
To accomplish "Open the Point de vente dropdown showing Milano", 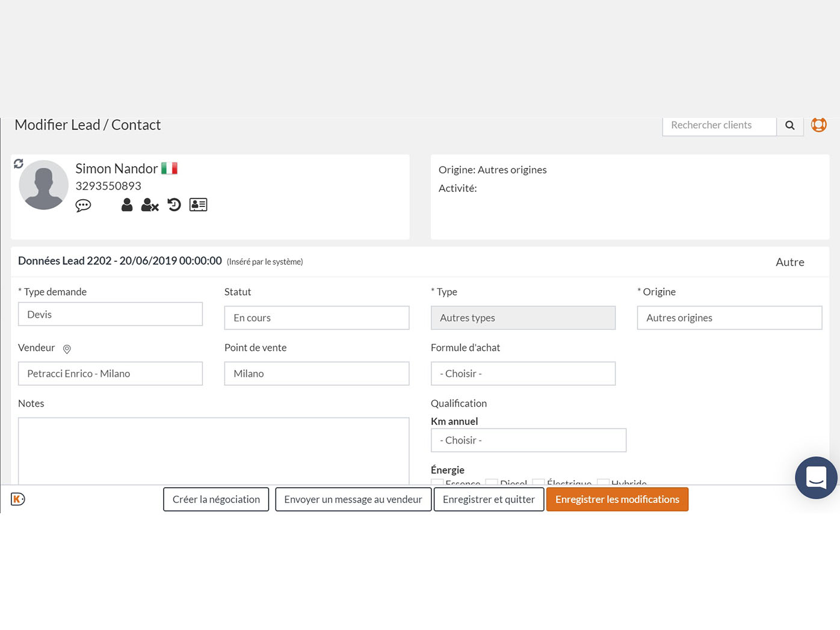I will click(317, 374).
